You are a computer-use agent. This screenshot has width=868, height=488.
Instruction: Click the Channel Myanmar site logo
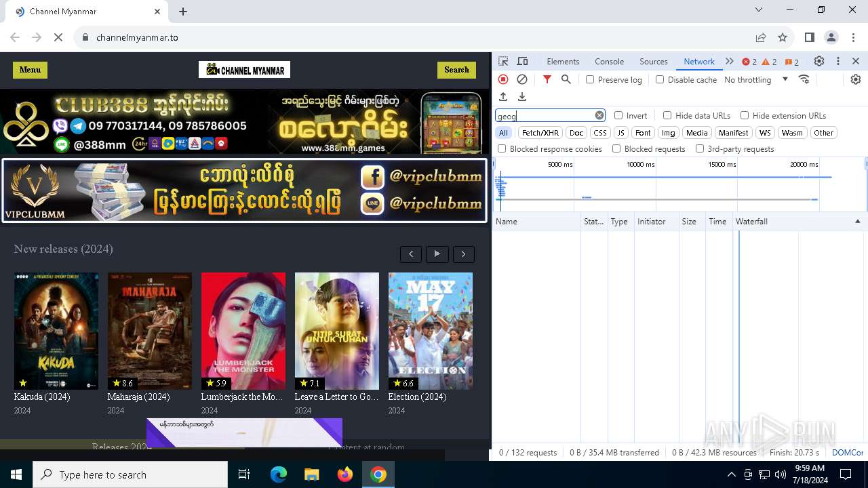(244, 70)
